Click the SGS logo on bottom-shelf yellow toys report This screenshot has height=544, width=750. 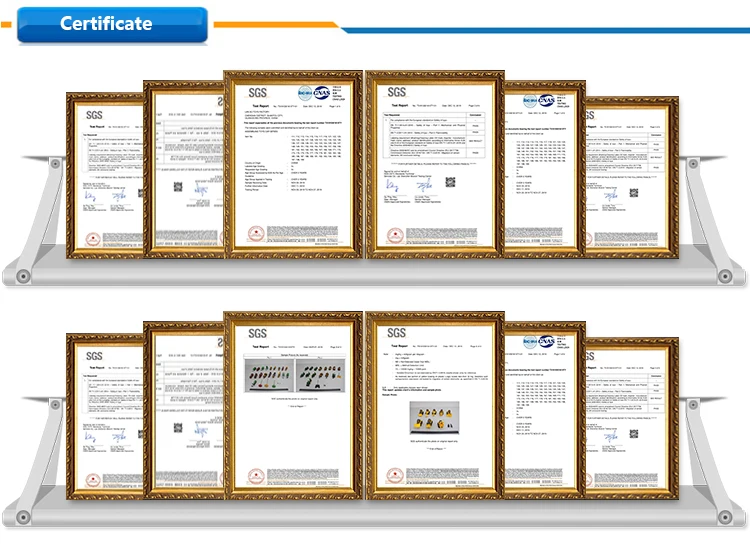pos(397,333)
